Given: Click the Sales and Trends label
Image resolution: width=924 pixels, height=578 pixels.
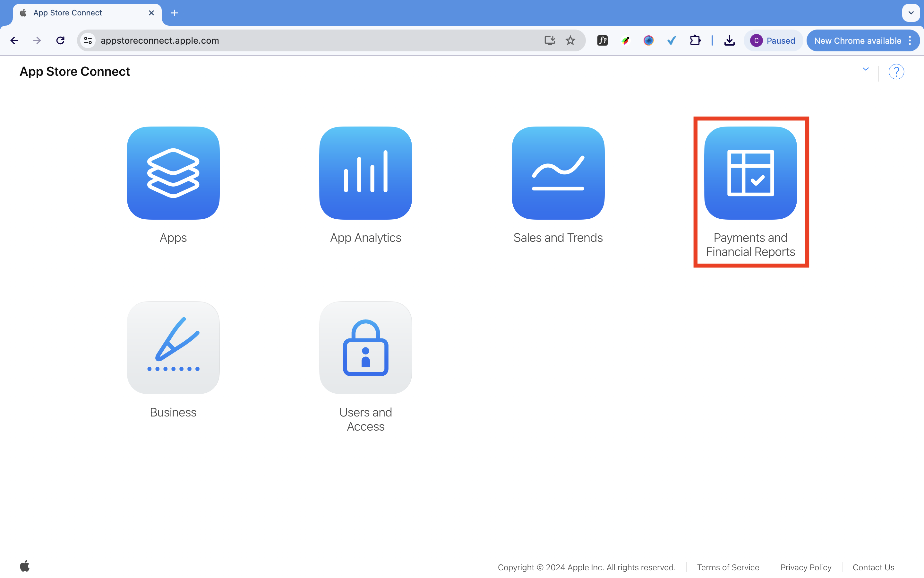Looking at the screenshot, I should [x=558, y=238].
